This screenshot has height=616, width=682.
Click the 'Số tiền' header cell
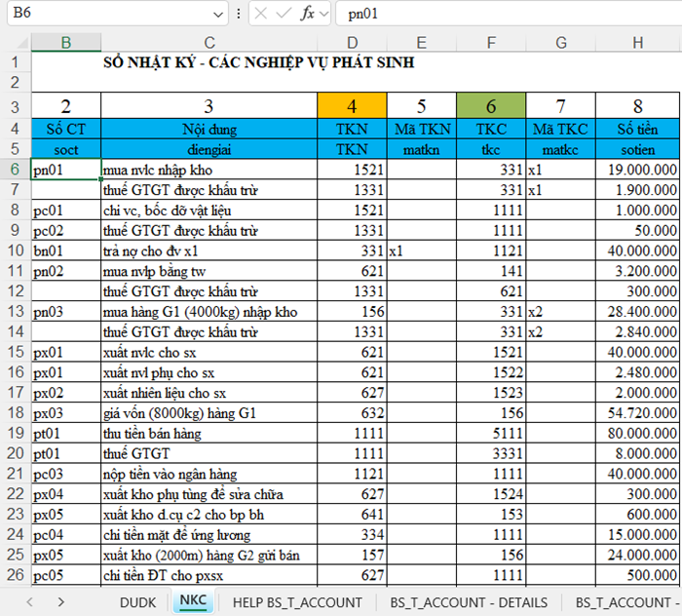point(637,129)
